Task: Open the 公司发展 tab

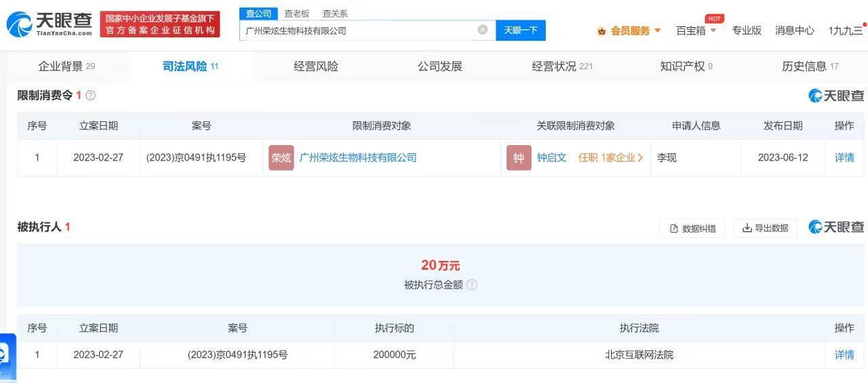Action: [440, 66]
